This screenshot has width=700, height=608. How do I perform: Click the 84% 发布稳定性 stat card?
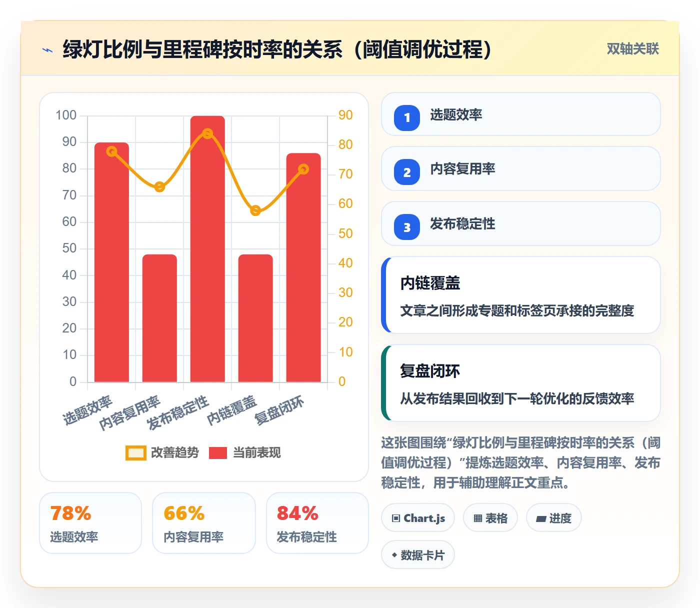point(317,523)
